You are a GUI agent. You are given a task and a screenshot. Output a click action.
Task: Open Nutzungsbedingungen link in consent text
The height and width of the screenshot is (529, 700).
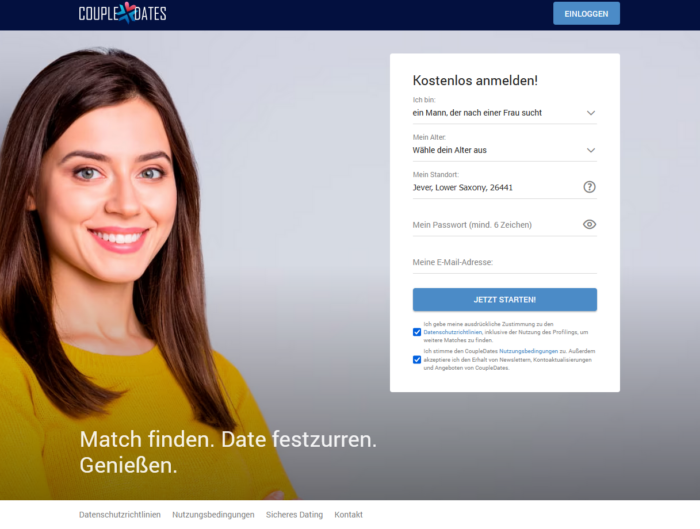click(x=528, y=351)
